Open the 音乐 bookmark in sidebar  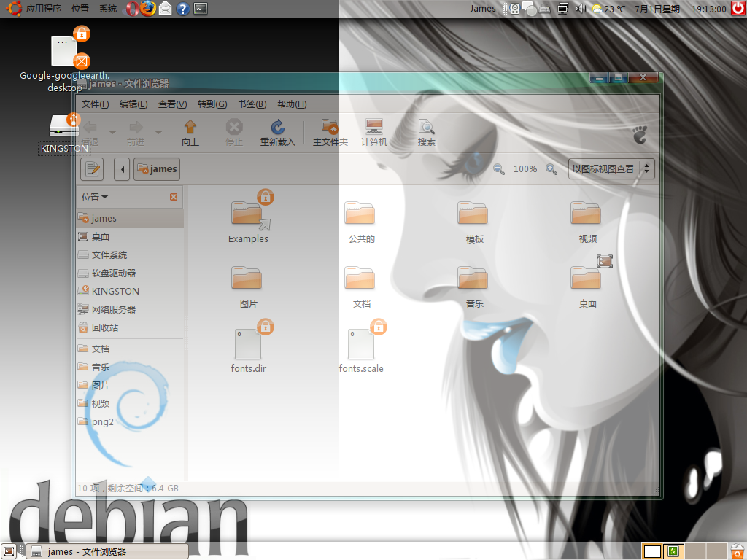click(x=130, y=367)
